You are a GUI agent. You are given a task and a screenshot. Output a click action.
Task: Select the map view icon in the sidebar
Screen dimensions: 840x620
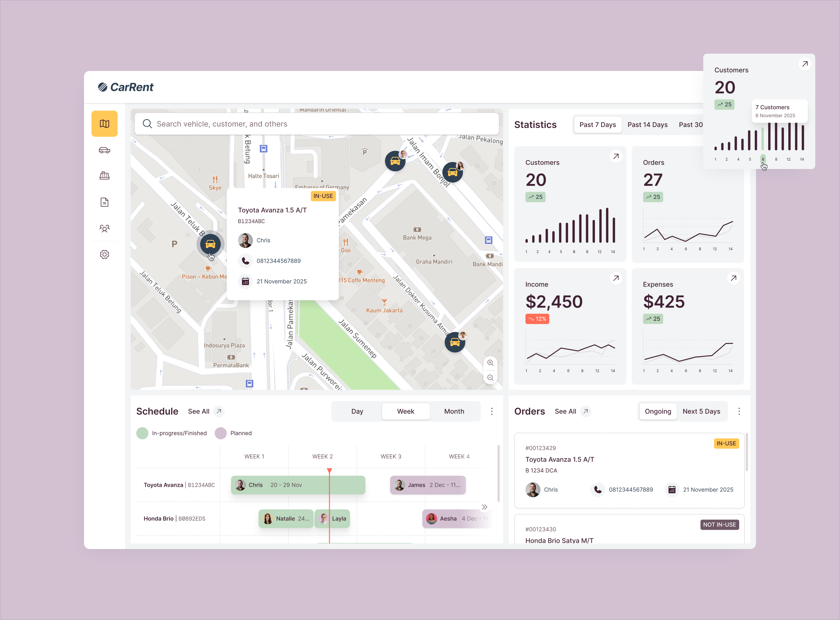[105, 124]
